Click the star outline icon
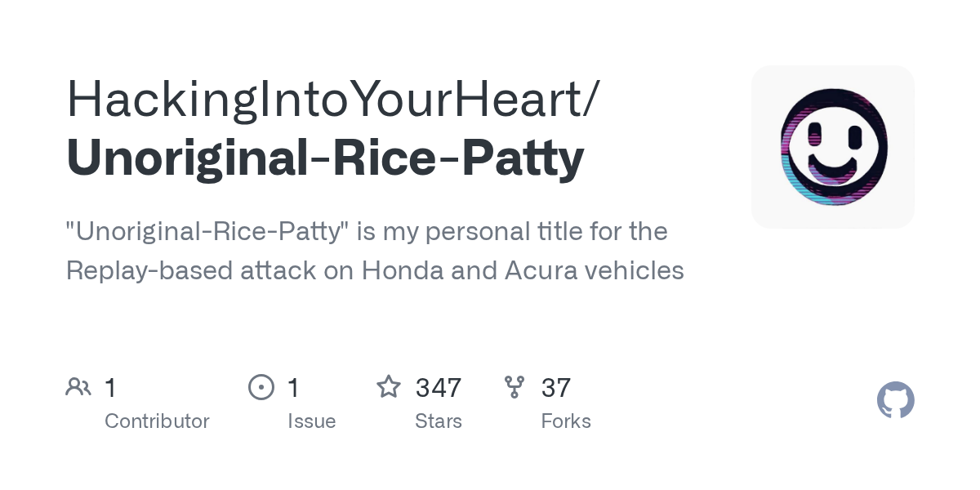 [388, 387]
